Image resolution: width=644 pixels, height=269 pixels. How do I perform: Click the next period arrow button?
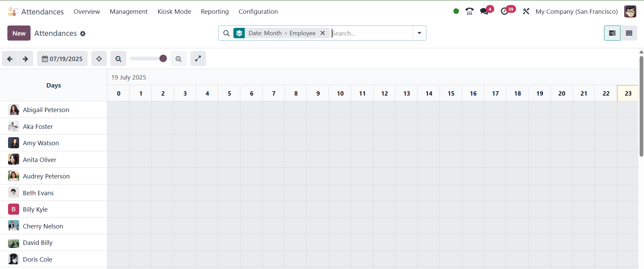(26, 59)
